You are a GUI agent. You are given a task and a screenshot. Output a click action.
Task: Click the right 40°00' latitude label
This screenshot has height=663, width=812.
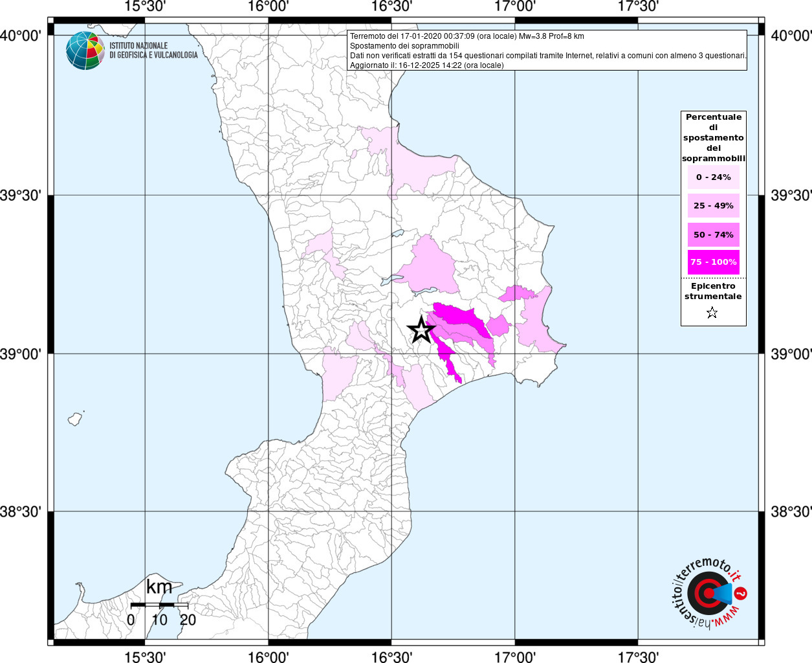point(791,36)
